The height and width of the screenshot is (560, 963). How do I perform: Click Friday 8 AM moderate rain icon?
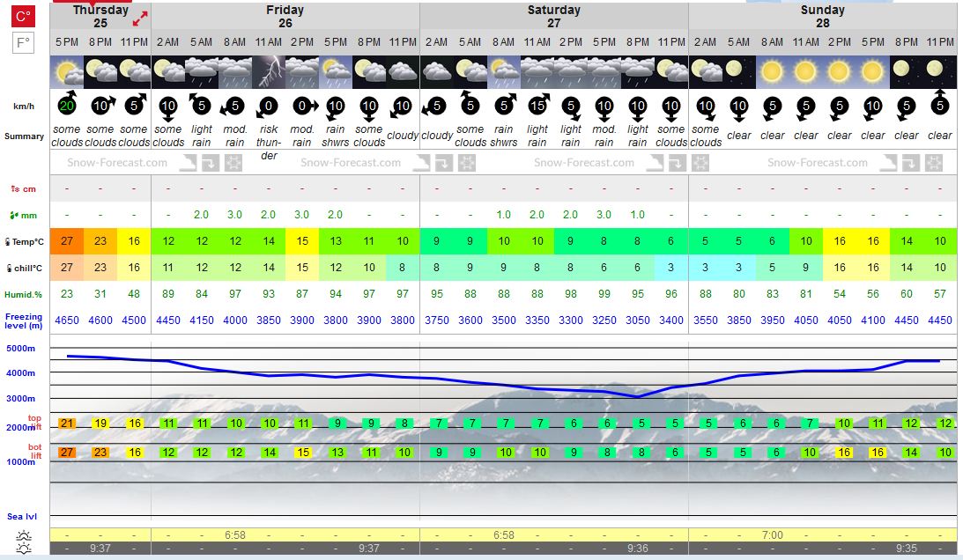click(235, 72)
